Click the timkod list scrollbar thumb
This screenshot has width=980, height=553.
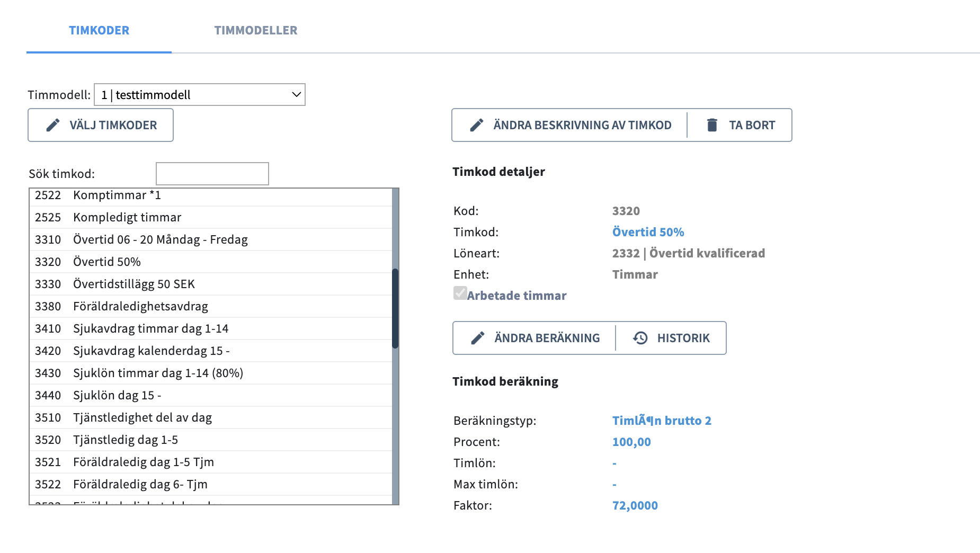pyautogui.click(x=395, y=308)
